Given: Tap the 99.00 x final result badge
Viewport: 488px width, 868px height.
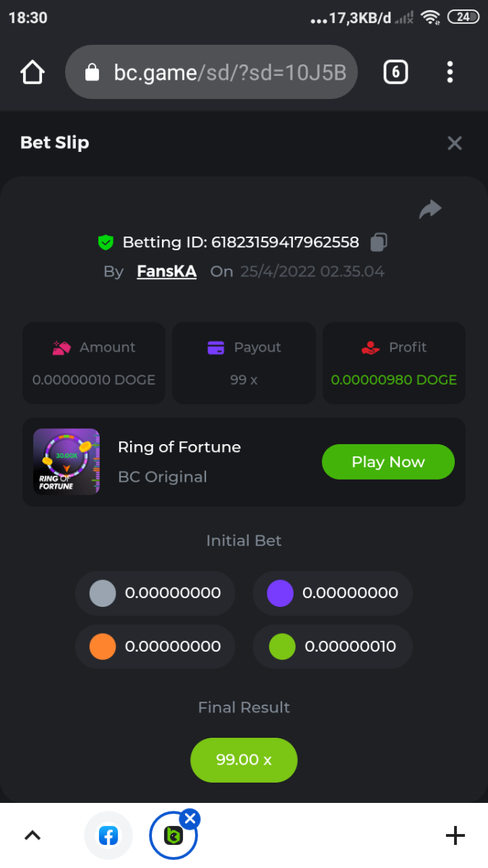Looking at the screenshot, I should click(x=244, y=759).
